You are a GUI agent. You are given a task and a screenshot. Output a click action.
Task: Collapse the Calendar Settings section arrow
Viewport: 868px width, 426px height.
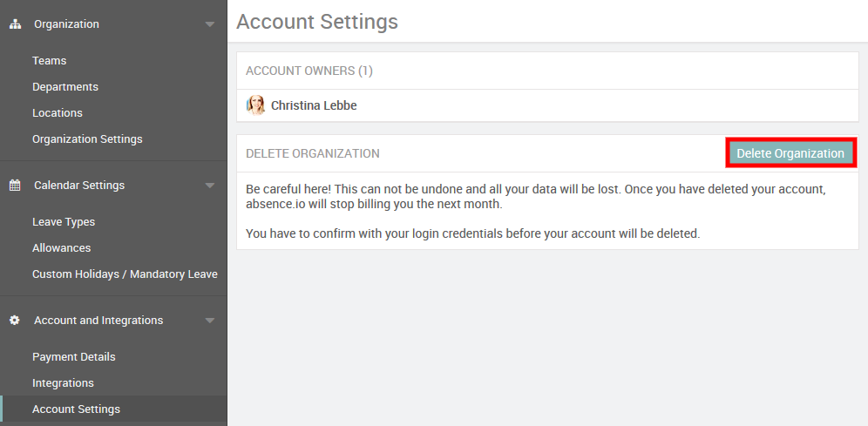coord(209,186)
